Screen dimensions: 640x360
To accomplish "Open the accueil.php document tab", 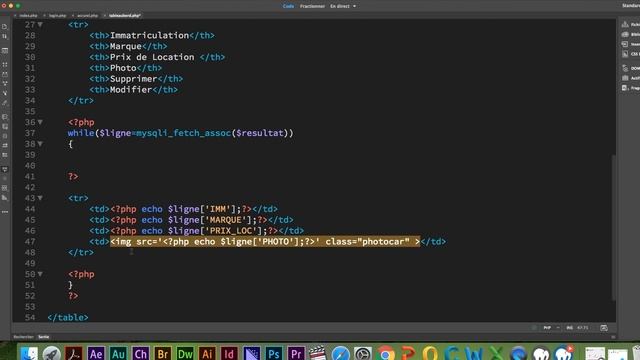I will pos(87,16).
